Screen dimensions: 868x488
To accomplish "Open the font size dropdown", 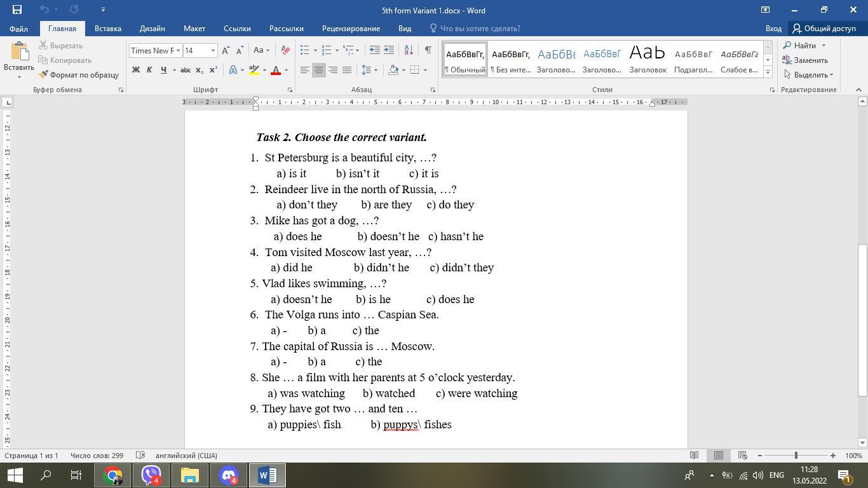I will pyautogui.click(x=213, y=51).
